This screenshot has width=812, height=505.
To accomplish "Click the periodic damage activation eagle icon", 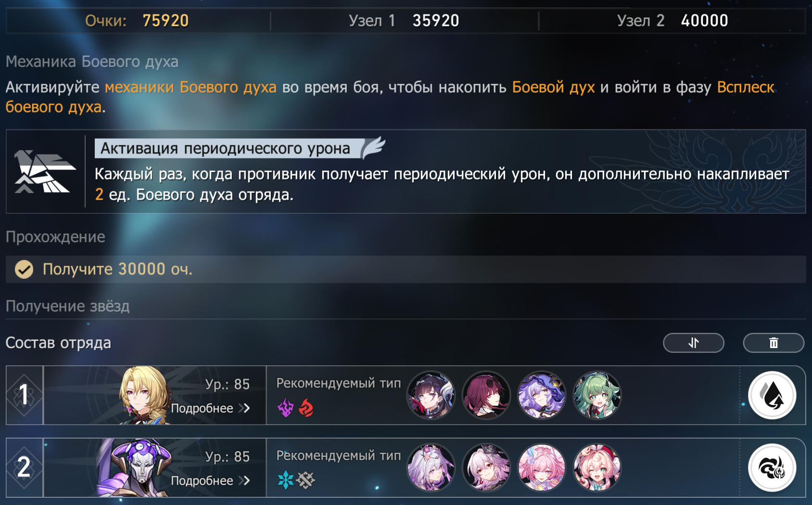I will [45, 171].
